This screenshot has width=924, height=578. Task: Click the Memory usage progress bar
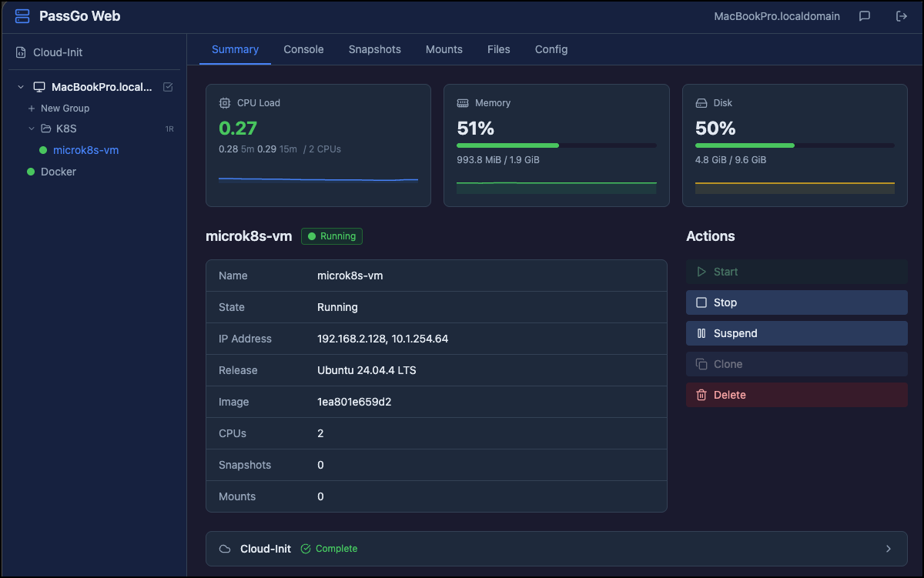click(556, 145)
